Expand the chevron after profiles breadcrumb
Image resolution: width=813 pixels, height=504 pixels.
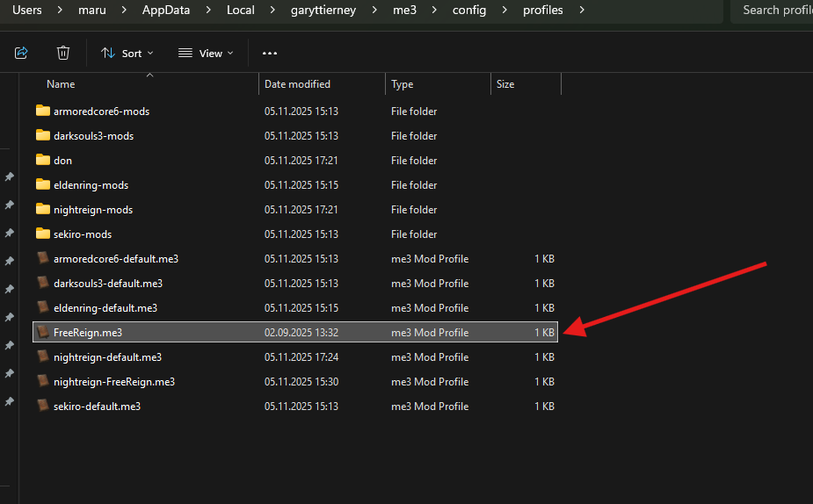click(581, 11)
